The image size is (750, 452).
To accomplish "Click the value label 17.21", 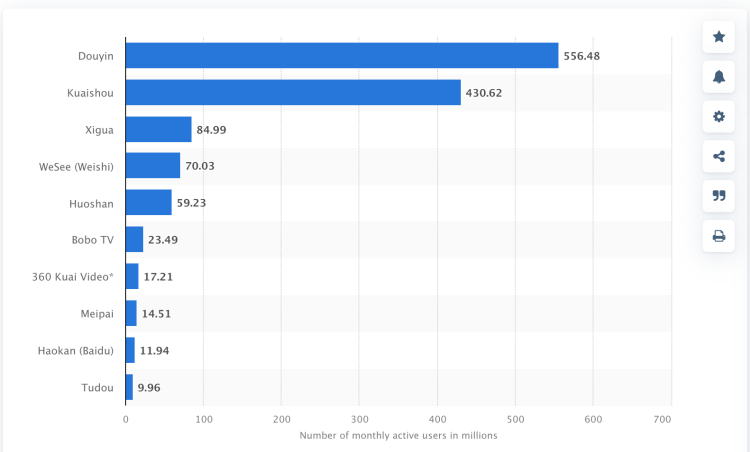I will 158,276.
